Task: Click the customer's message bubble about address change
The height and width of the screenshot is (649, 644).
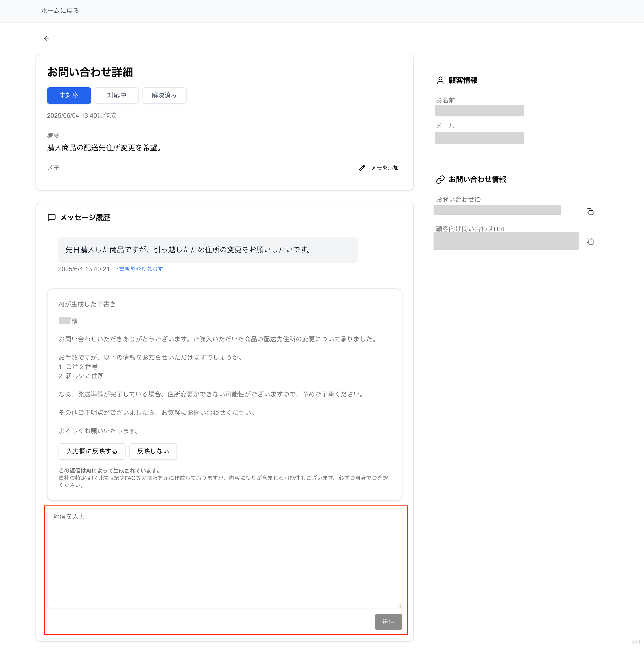Action: click(x=208, y=250)
